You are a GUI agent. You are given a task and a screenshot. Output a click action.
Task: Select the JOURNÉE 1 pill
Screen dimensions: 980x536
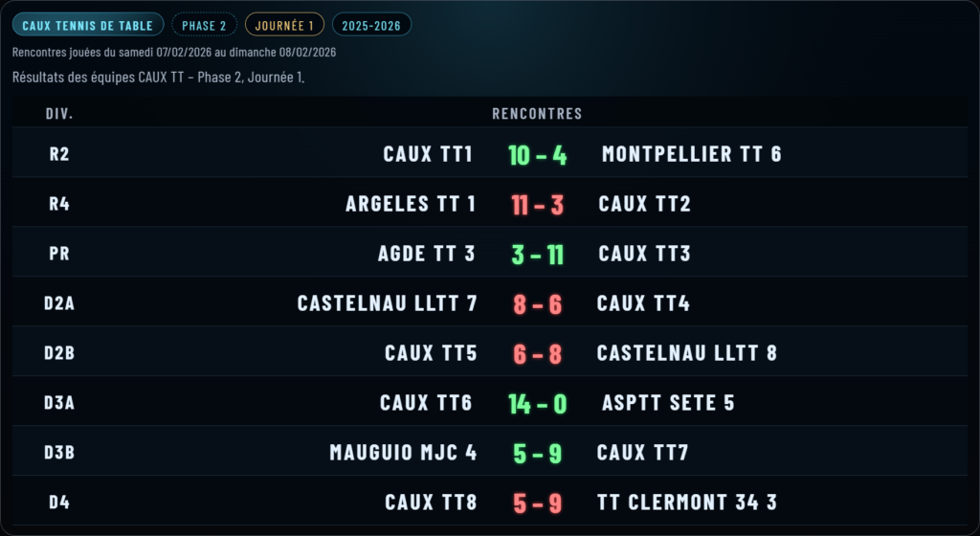point(284,25)
